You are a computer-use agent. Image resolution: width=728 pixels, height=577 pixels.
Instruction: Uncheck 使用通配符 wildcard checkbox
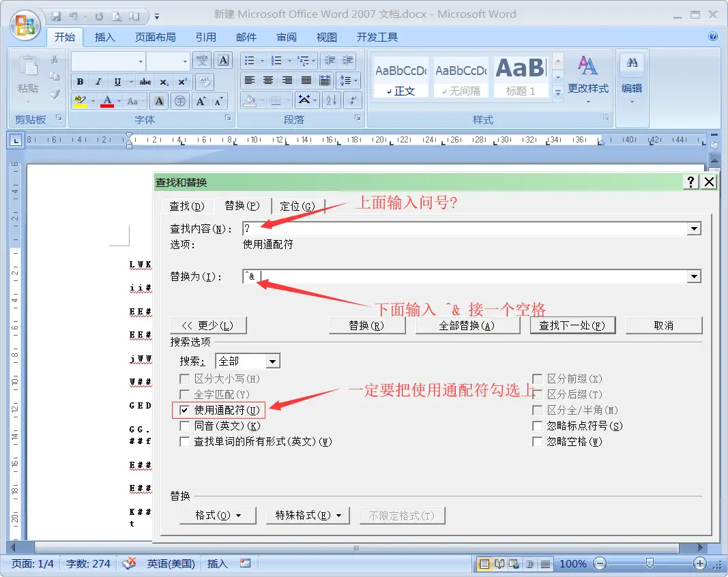184,411
